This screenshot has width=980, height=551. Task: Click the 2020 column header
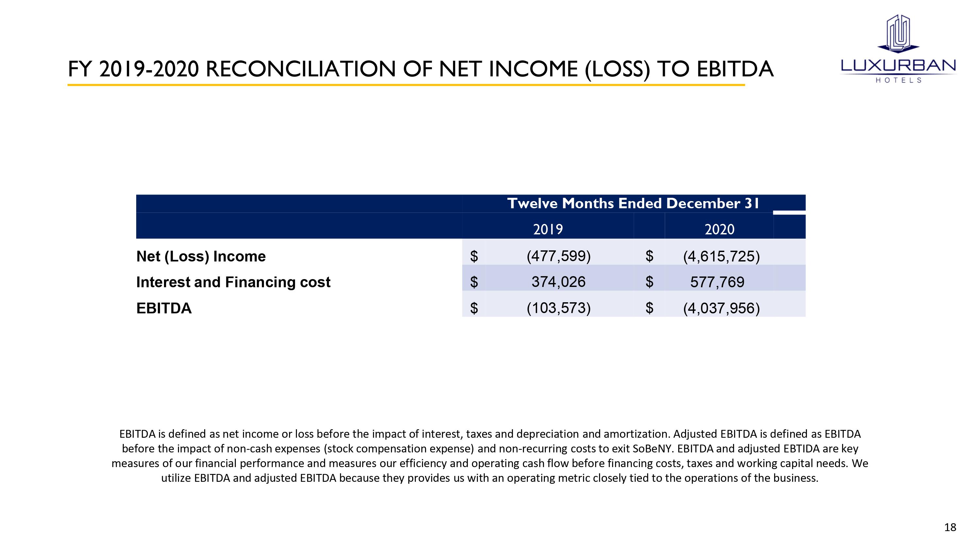pos(719,229)
